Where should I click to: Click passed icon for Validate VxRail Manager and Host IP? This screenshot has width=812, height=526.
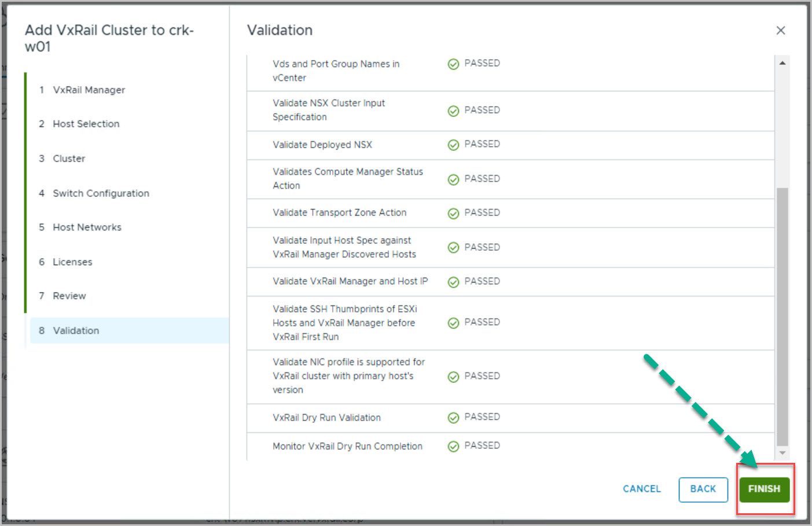pyautogui.click(x=453, y=282)
